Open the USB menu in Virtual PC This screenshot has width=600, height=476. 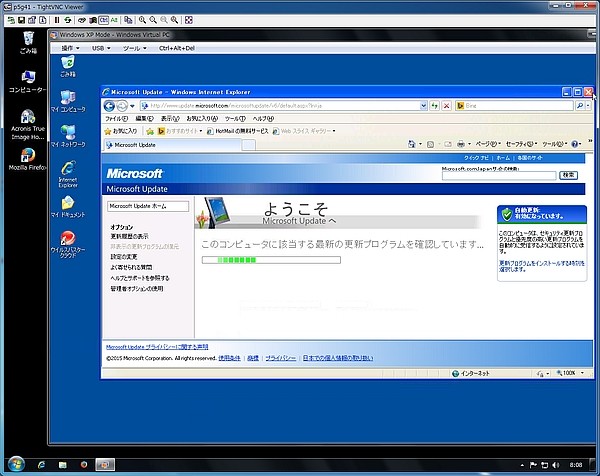(x=101, y=48)
